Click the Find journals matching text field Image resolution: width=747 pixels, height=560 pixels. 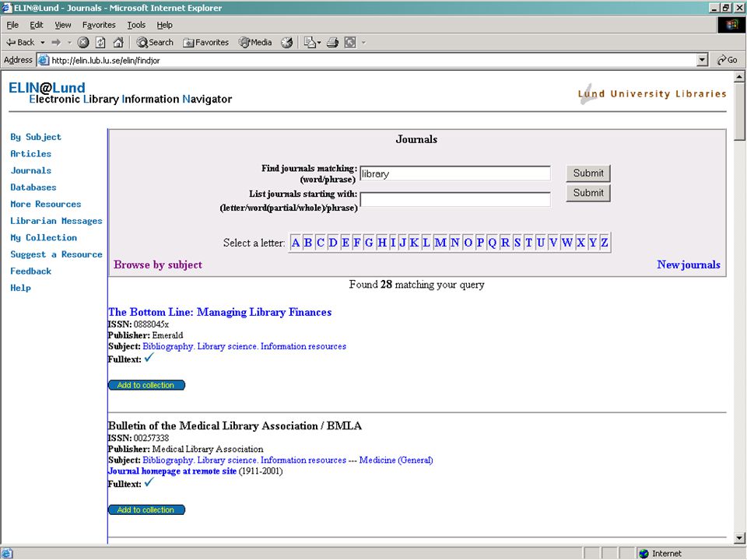pyautogui.click(x=455, y=173)
